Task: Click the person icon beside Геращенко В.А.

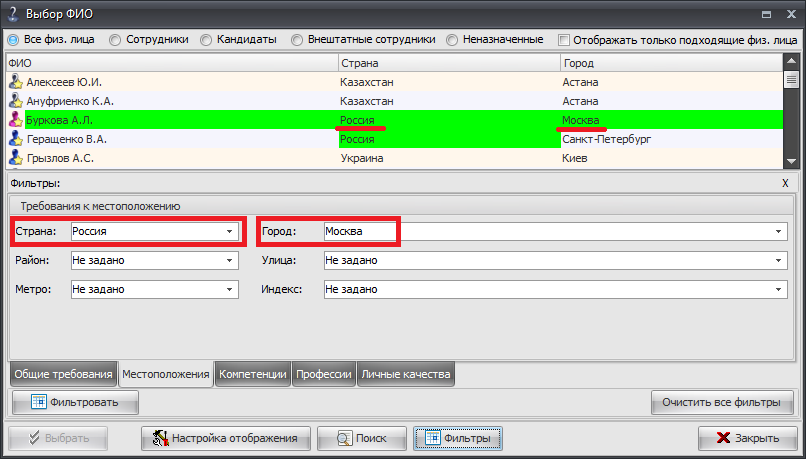Action: [x=15, y=139]
